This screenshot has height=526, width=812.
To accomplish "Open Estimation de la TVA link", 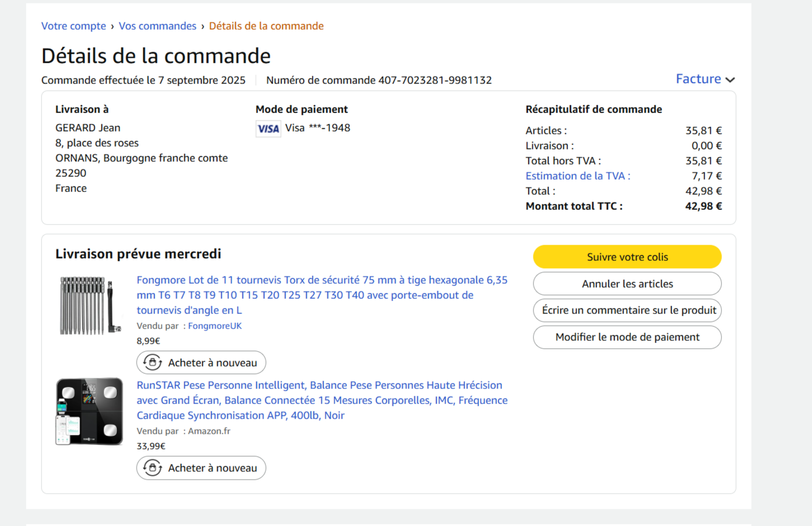I will (x=578, y=176).
